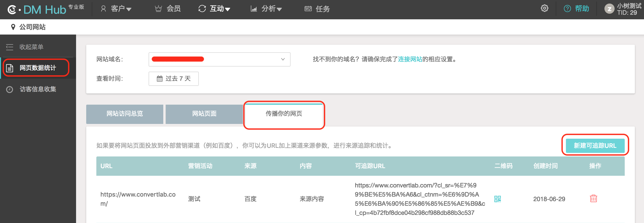Click the 来源 column header

coord(250,166)
